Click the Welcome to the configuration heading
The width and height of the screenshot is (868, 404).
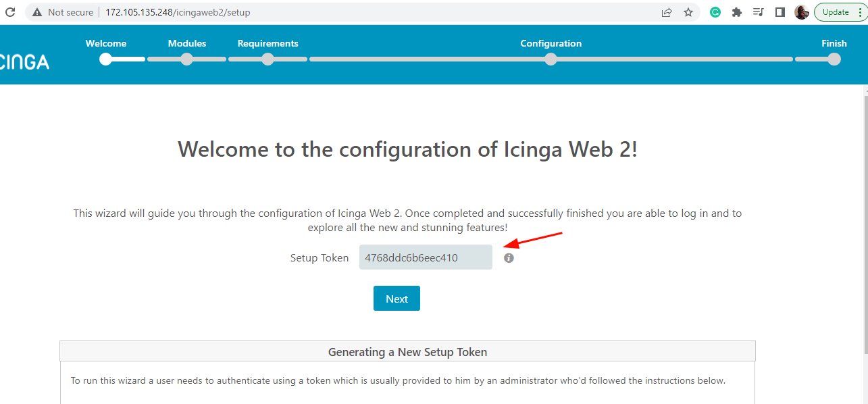pyautogui.click(x=407, y=149)
